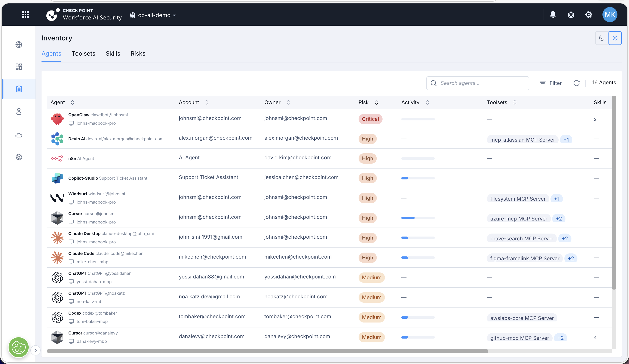
Task: Click the OpenClaw agent icon
Action: pos(57,119)
